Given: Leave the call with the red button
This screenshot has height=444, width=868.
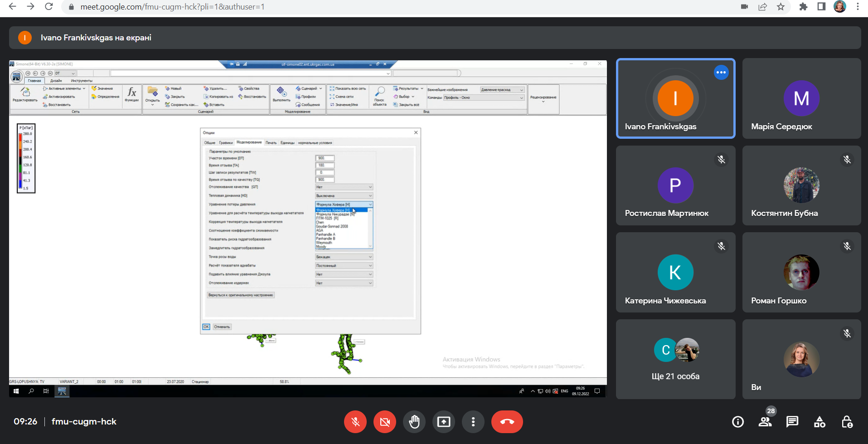Looking at the screenshot, I should [x=507, y=422].
